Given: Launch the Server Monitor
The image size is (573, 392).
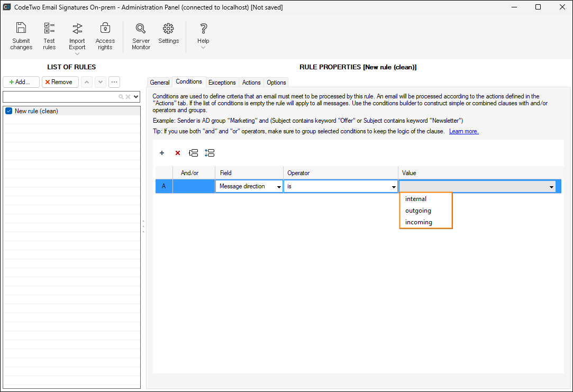Looking at the screenshot, I should pos(141,29).
